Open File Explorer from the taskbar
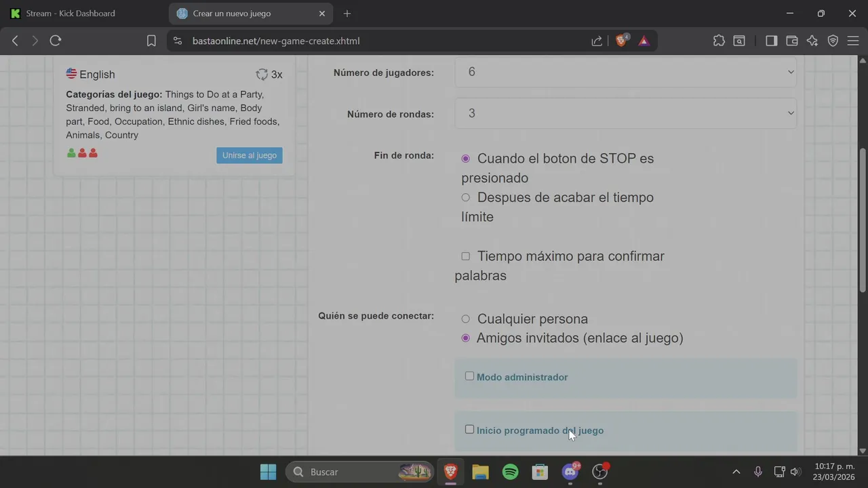The image size is (868, 488). pos(480,472)
